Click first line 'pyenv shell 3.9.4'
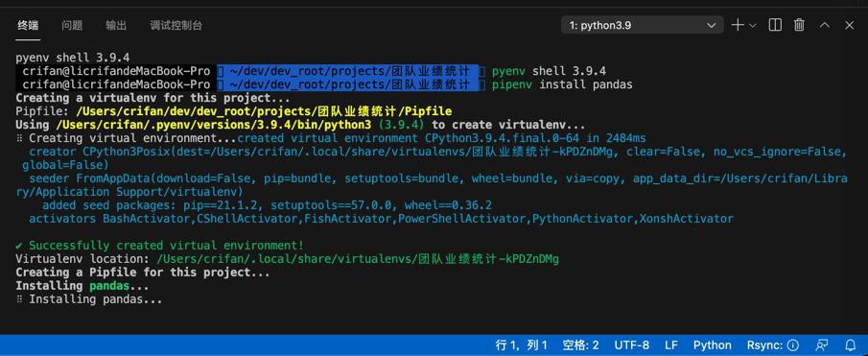868x356 pixels. (x=73, y=58)
